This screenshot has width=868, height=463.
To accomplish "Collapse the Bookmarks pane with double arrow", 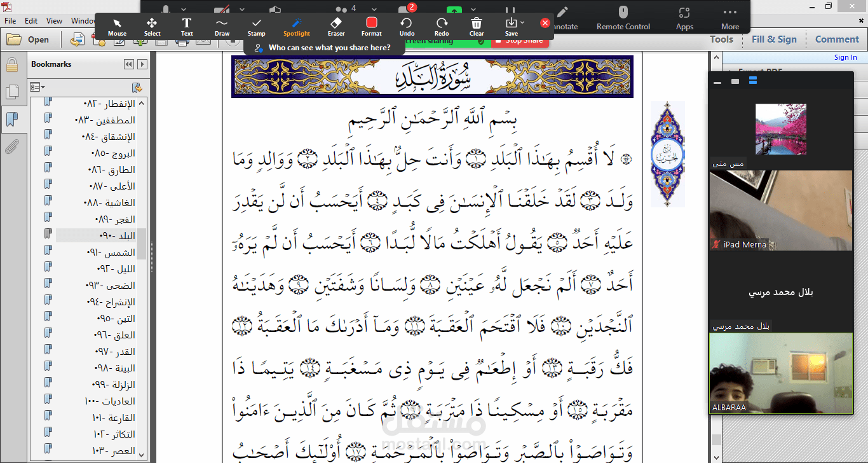I will coord(129,64).
